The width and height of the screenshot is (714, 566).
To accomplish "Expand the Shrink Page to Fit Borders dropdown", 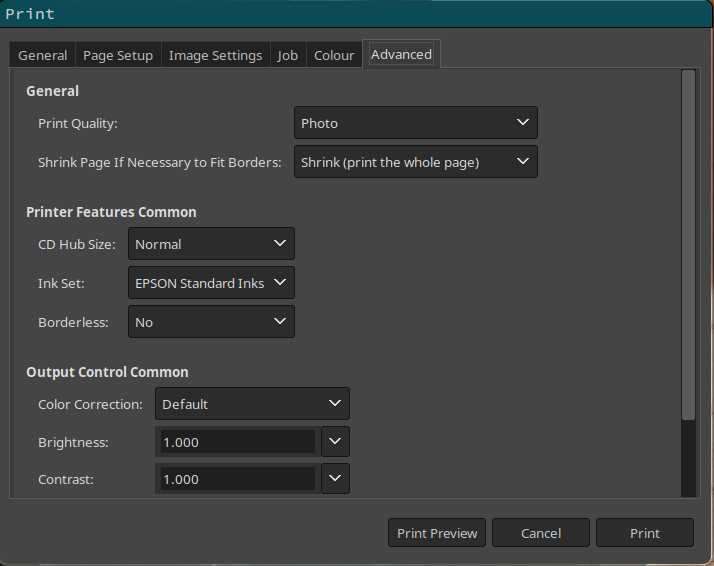I will click(x=415, y=162).
